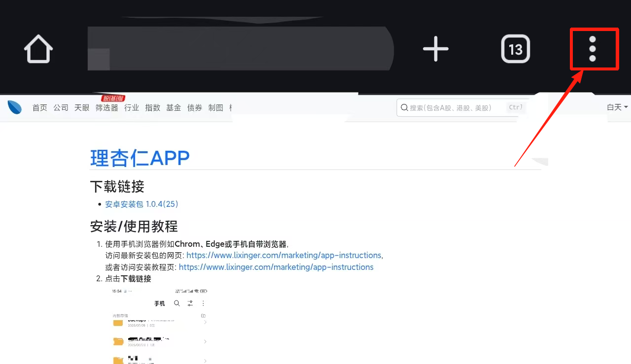Tap the browser address bar
631x364 pixels.
(241, 49)
